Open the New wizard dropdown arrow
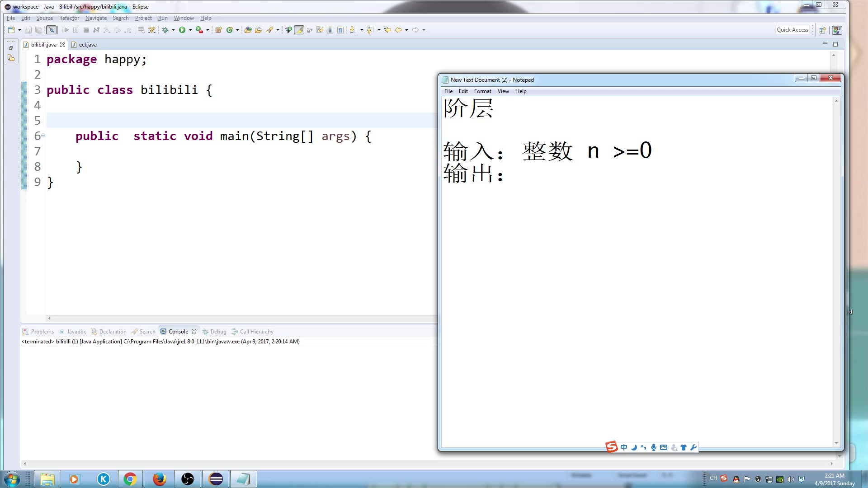868x488 pixels. tap(19, 30)
